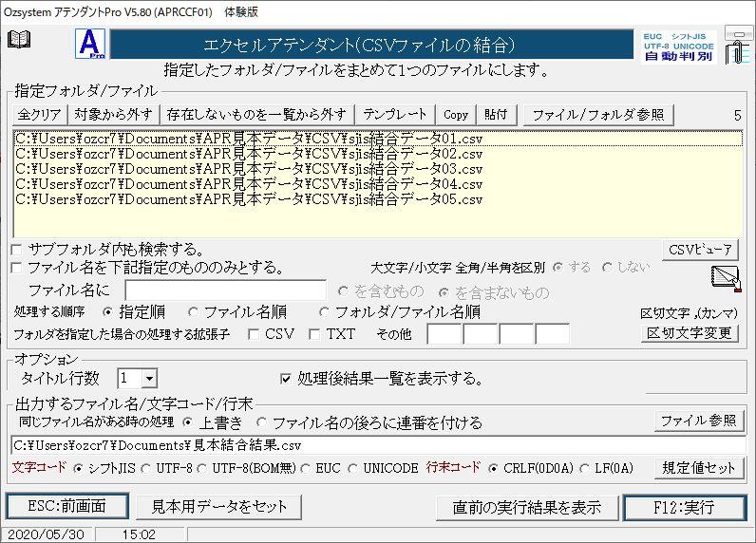Viewport: 756px width, 543px height.
Task: Click the 2020/05/30 status bar date
Action: tap(47, 534)
